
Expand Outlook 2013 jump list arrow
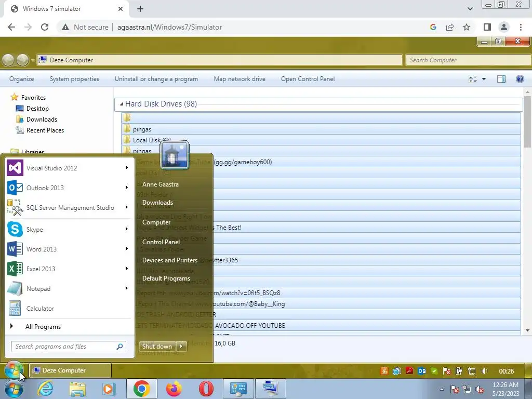click(x=127, y=187)
